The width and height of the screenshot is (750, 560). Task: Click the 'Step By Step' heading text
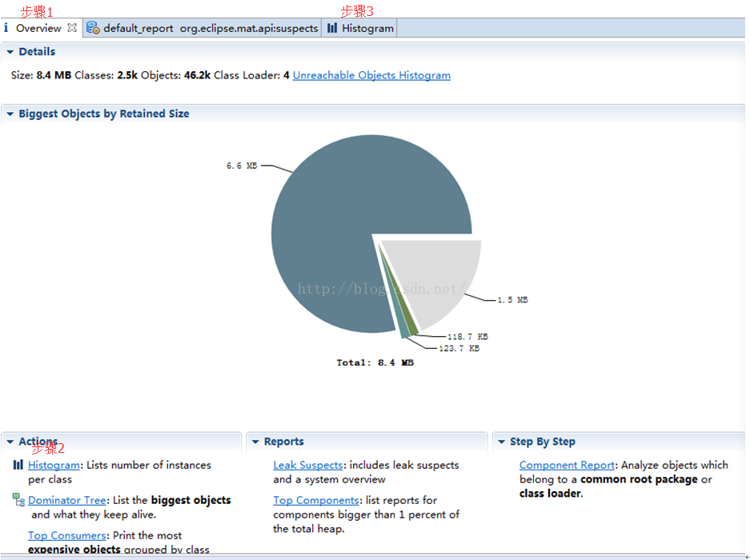543,442
